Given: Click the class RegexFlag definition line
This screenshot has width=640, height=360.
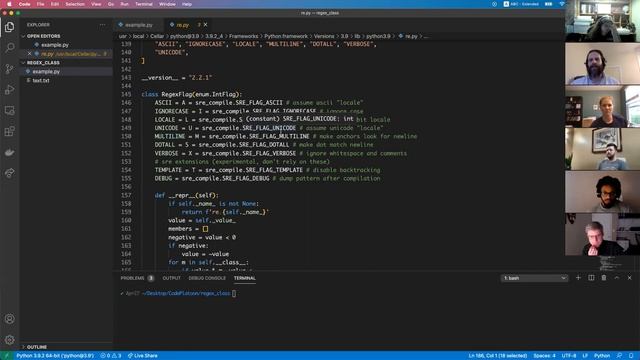Looking at the screenshot, I should pos(191,94).
